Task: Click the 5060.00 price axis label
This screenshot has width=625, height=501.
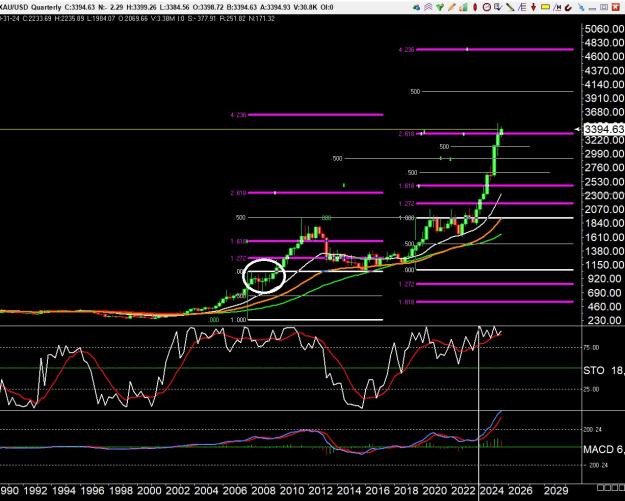Action: pyautogui.click(x=603, y=29)
